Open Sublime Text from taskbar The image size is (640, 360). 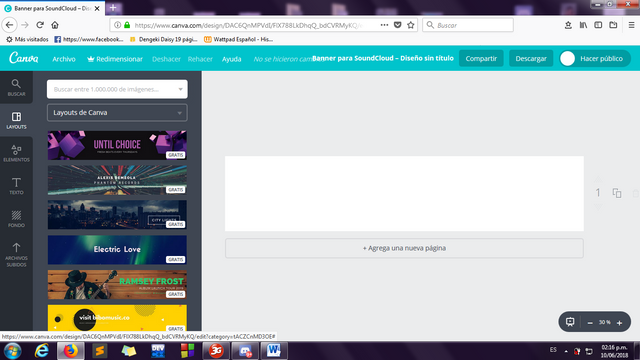click(x=100, y=351)
